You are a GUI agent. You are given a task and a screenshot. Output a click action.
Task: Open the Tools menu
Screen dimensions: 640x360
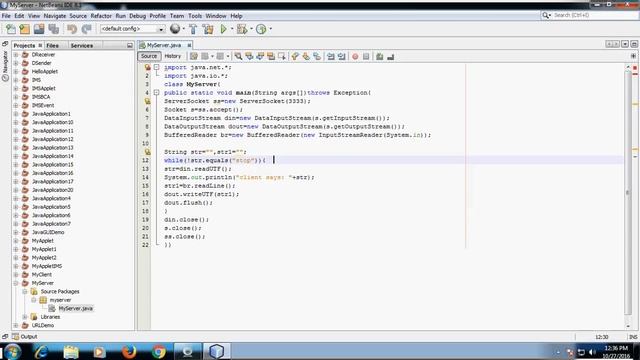tap(195, 16)
